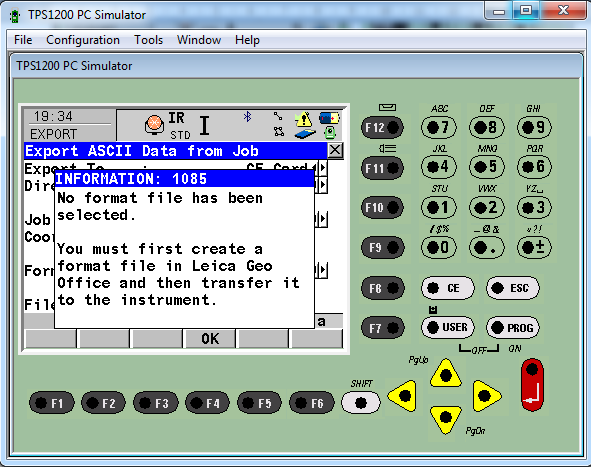Click the CE clear key
591x467 pixels.
click(x=447, y=288)
